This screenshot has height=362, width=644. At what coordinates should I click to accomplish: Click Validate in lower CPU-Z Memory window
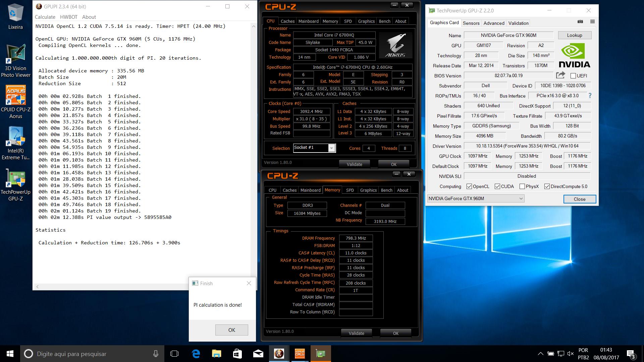click(x=356, y=333)
